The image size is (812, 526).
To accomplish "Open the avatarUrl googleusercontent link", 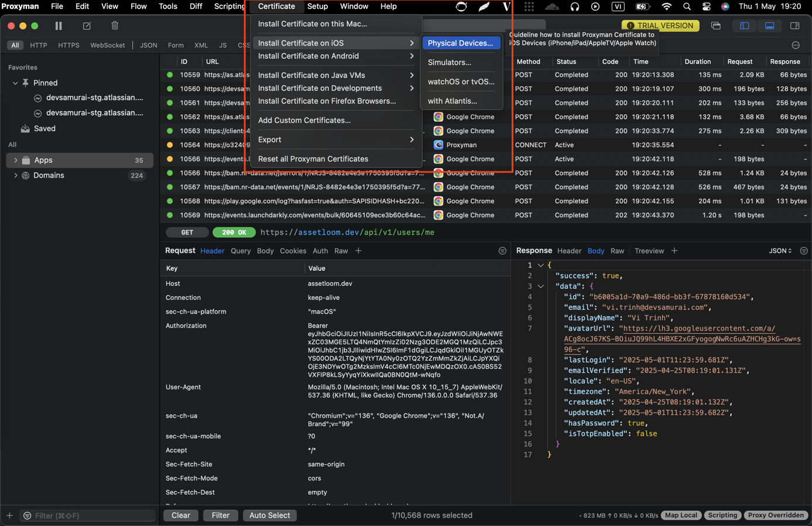I will (682, 339).
